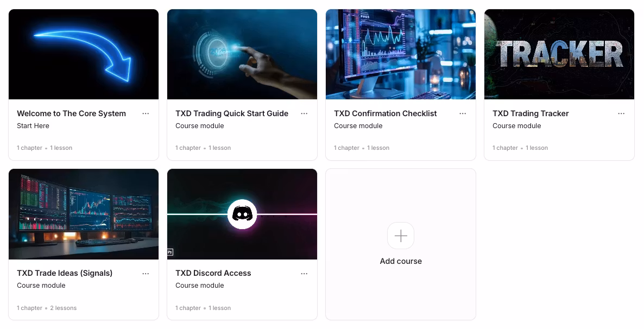Open ellipsis menu for TXD Trading Tracker
The width and height of the screenshot is (644, 329).
[x=621, y=114]
